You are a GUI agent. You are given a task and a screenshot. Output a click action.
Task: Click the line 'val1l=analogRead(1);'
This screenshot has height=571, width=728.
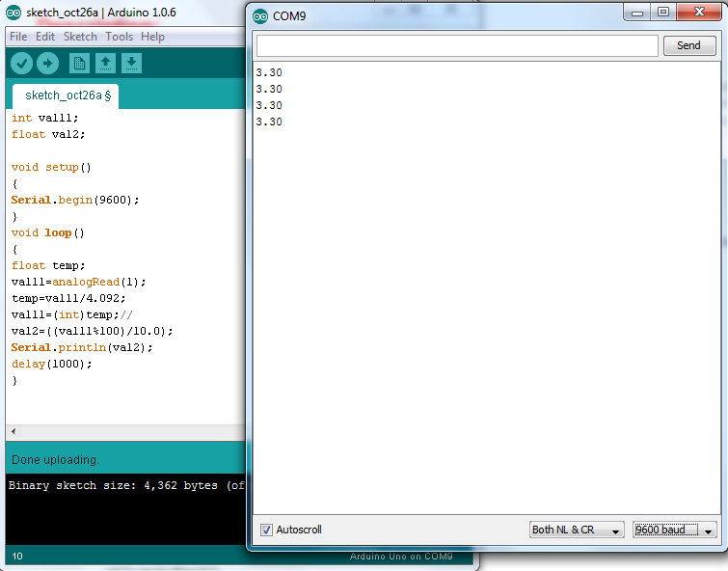78,282
